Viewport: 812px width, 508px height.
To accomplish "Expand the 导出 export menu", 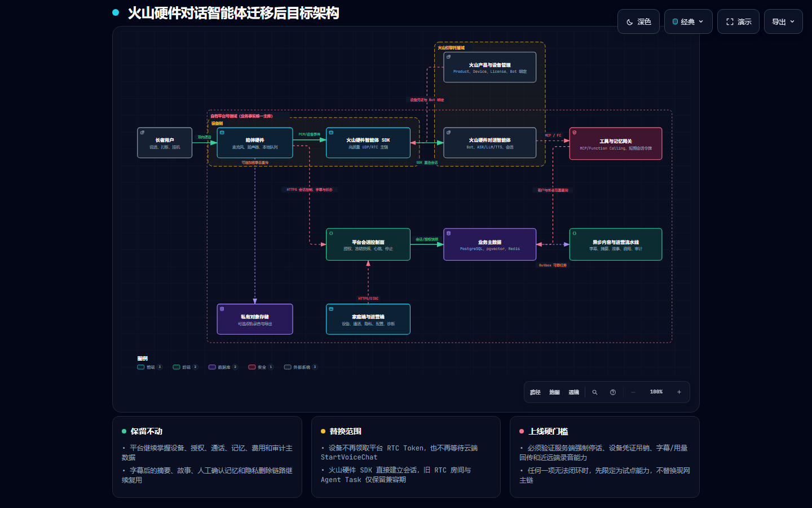I will point(783,21).
